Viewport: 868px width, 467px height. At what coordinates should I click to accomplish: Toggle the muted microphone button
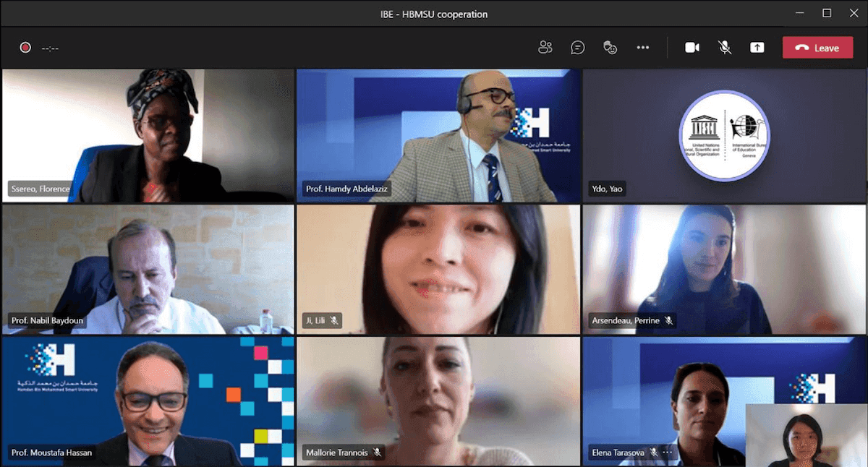724,48
